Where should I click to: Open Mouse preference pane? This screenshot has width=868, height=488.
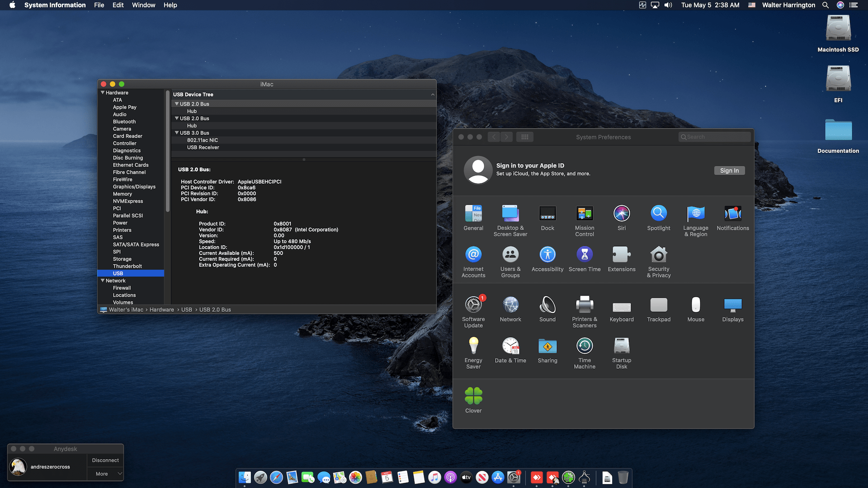click(696, 309)
